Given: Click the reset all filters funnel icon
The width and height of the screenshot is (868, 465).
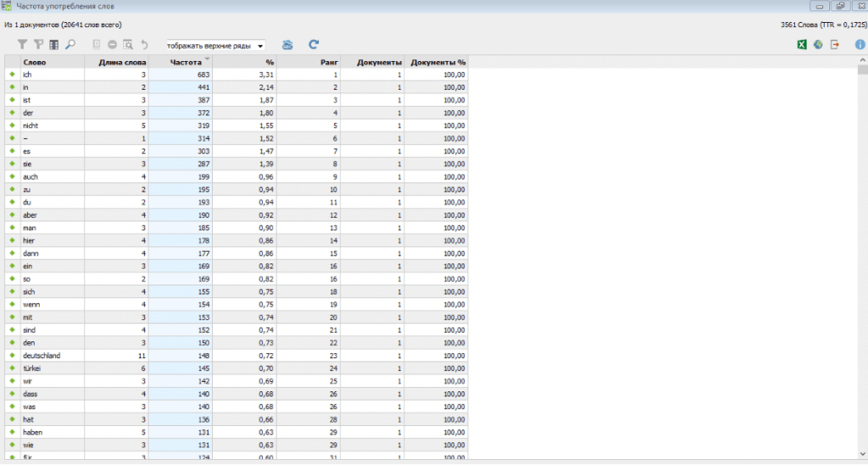Looking at the screenshot, I should [38, 44].
